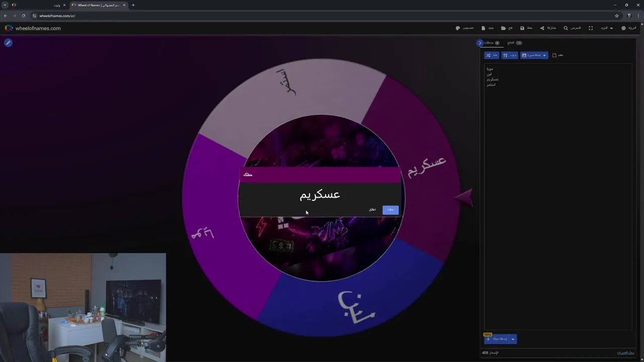The image size is (644, 362).
Task: Click the wheelofnames.com logo
Action: point(33,28)
